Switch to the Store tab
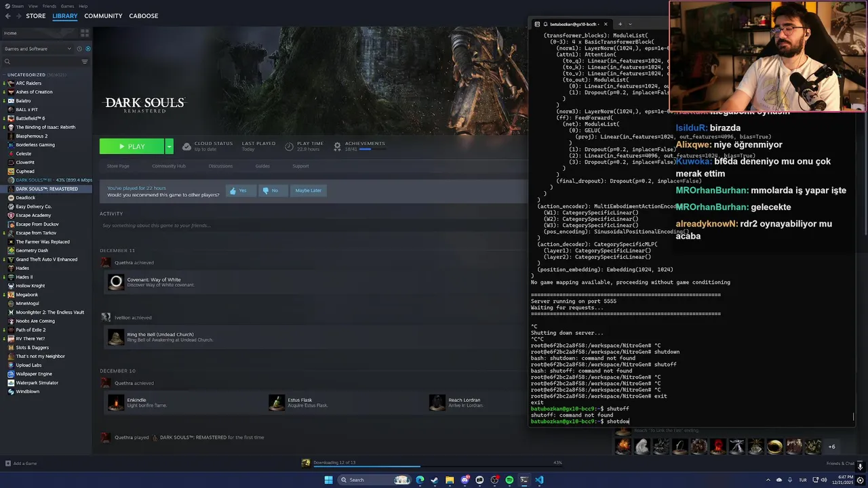Screen dimensions: 868x488 point(36,16)
